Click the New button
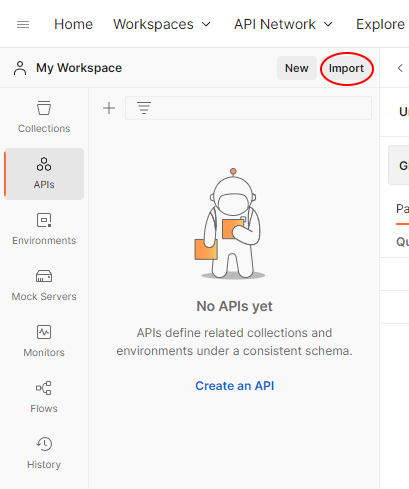This screenshot has height=489, width=409. (297, 68)
